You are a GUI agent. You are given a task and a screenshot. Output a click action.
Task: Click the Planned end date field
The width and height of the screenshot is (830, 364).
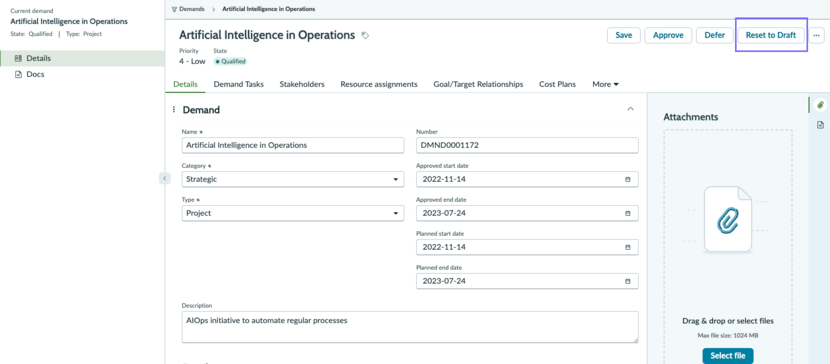[x=527, y=281]
